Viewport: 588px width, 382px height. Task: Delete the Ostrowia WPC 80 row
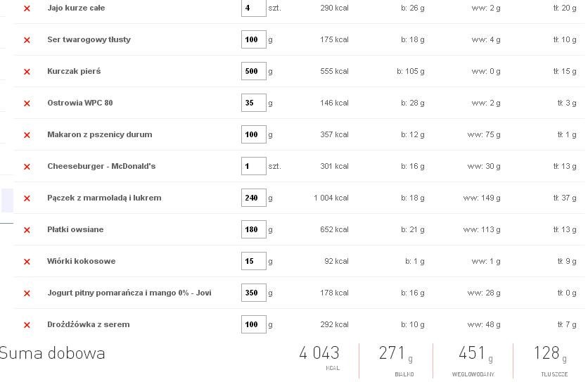(x=27, y=103)
